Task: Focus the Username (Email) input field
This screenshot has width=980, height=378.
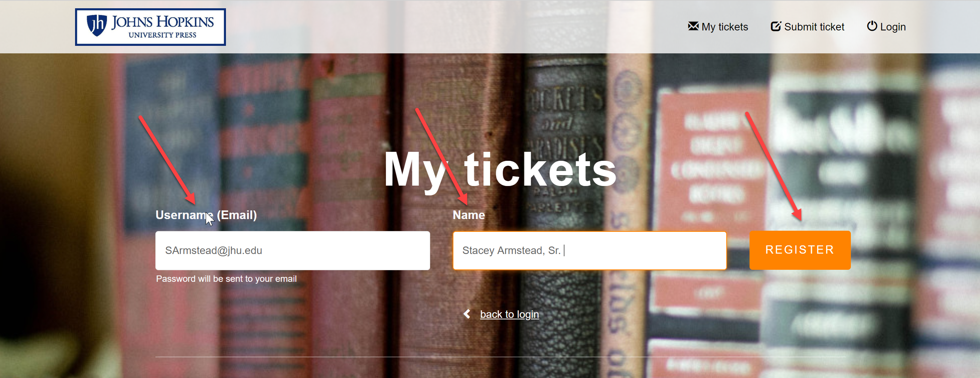Action: coord(292,251)
